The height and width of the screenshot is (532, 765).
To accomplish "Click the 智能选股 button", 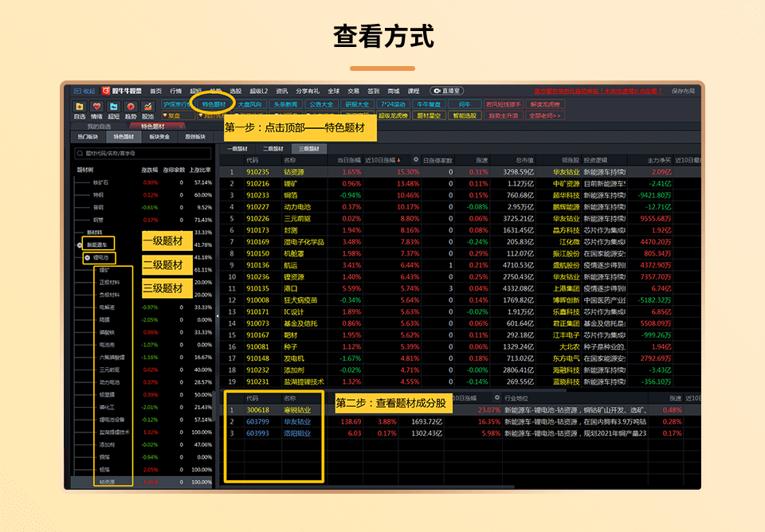I will click(465, 115).
